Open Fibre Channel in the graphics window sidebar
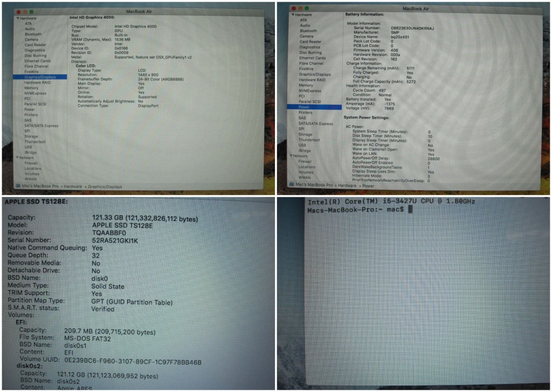The height and width of the screenshot is (392, 552). click(x=36, y=66)
